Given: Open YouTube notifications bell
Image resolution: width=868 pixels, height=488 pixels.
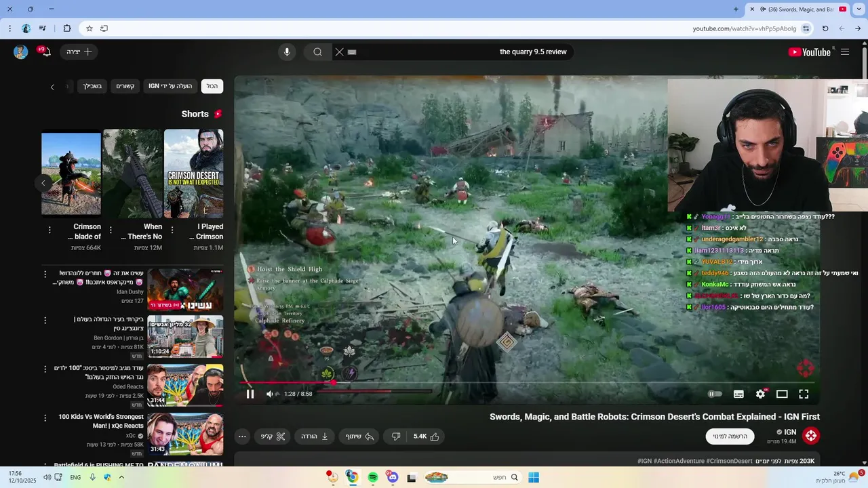Looking at the screenshot, I should tap(45, 52).
